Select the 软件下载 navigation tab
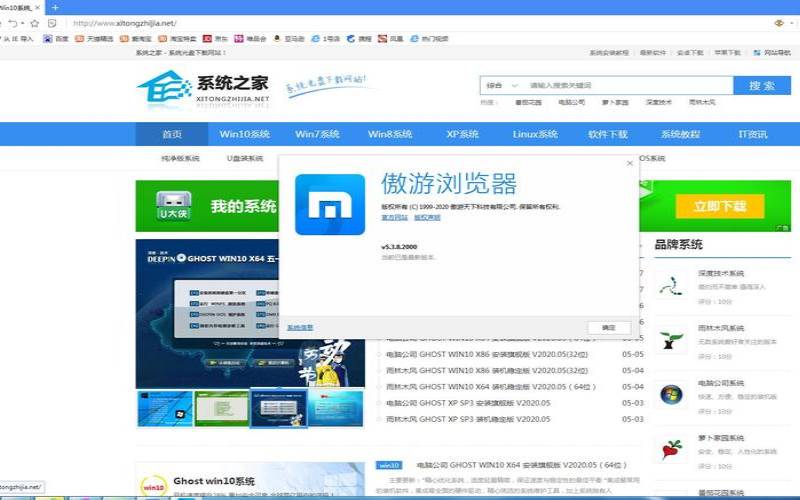This screenshot has width=800, height=500. pos(608,134)
